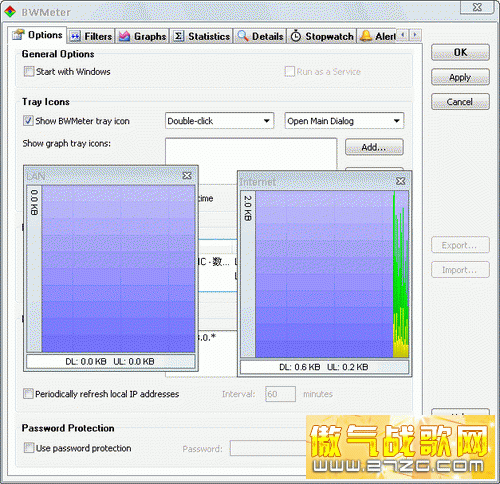The width and height of the screenshot is (500, 484).
Task: Close the Internet graph window
Action: 400,181
